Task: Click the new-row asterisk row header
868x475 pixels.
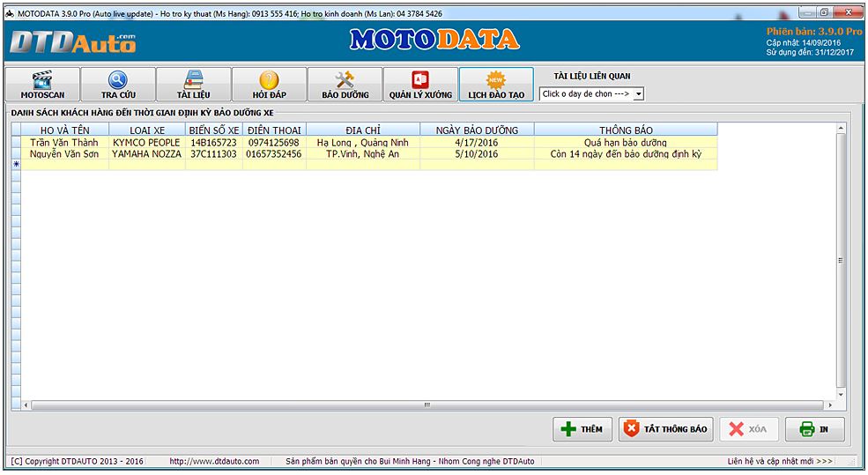Action: 16,165
